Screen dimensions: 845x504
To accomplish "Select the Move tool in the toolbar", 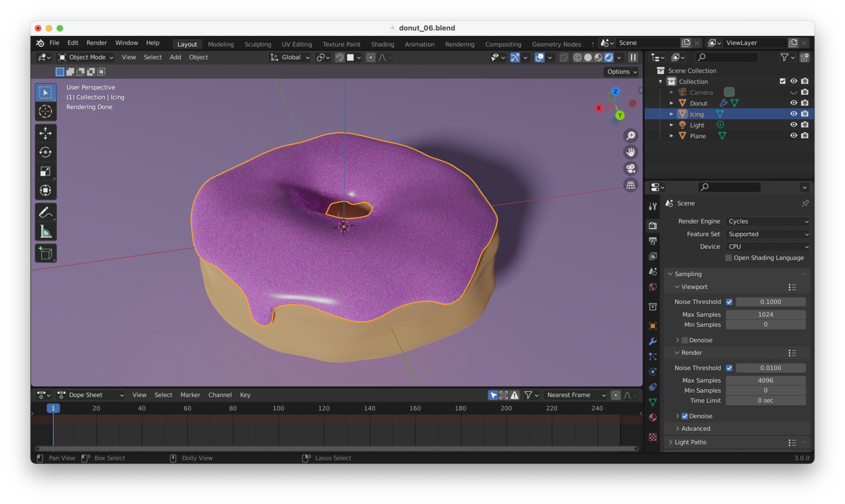I will [x=45, y=133].
